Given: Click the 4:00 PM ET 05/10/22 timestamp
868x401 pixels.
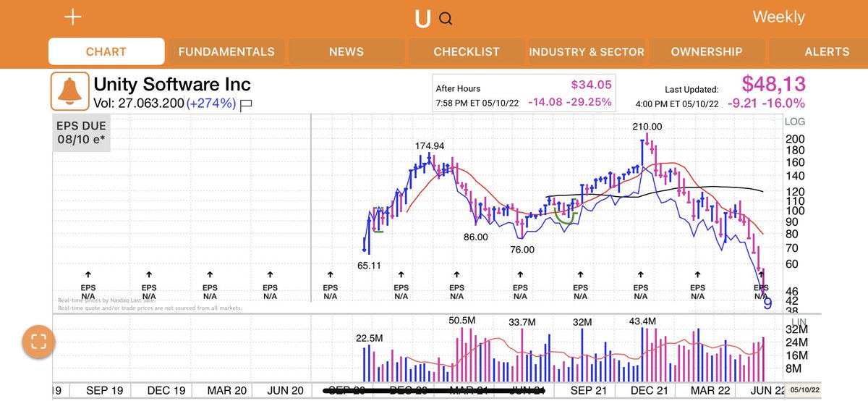Looking at the screenshot, I should pos(677,104).
